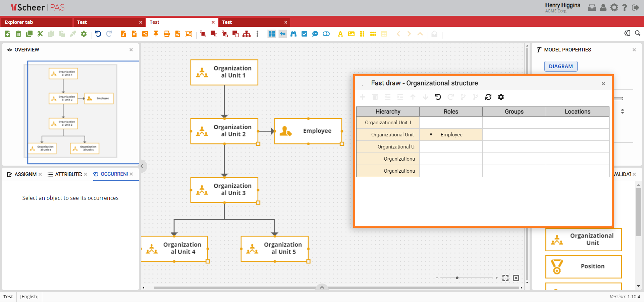Click the red hierarchy layout icon
The image size is (644, 302).
coord(247,34)
